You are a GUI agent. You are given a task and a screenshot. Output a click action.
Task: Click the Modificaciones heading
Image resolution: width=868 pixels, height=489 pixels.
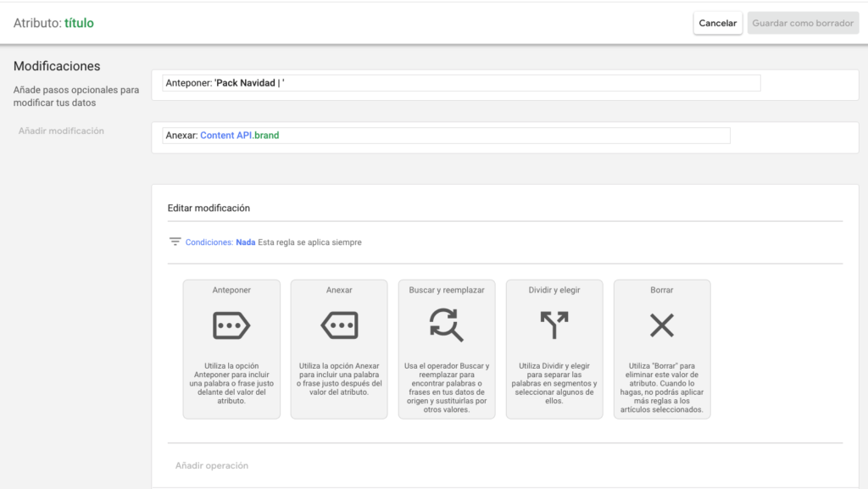tap(57, 66)
